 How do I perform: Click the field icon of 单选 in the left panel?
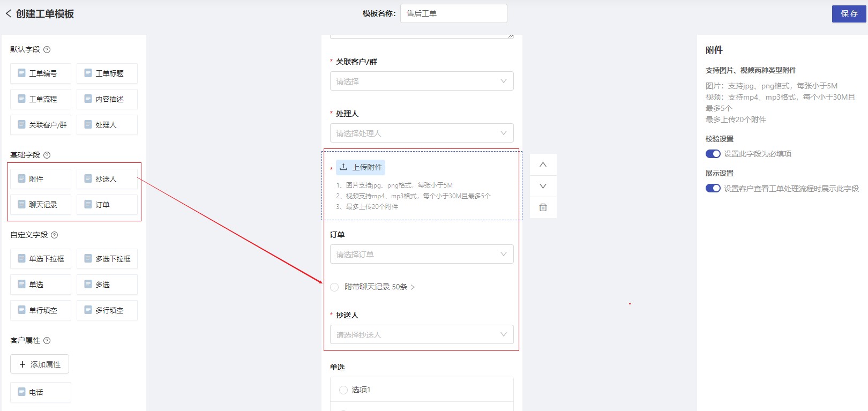pyautogui.click(x=21, y=284)
